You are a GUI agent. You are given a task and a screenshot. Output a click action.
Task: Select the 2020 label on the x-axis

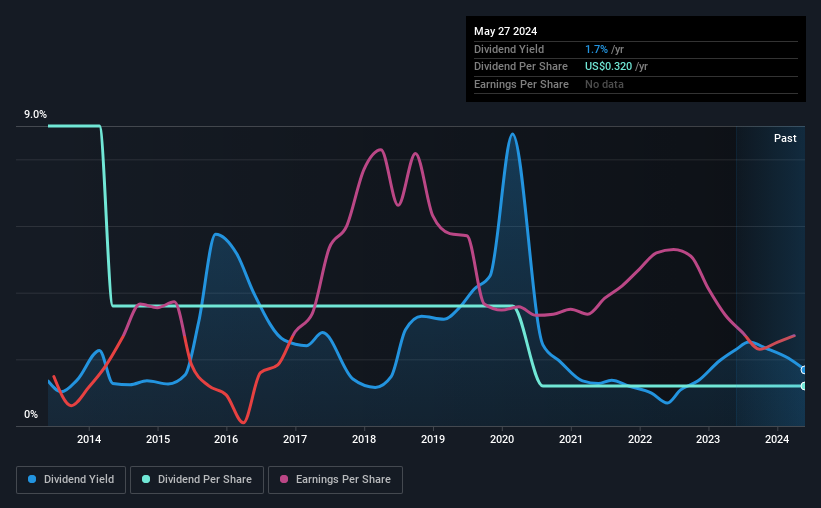point(502,439)
